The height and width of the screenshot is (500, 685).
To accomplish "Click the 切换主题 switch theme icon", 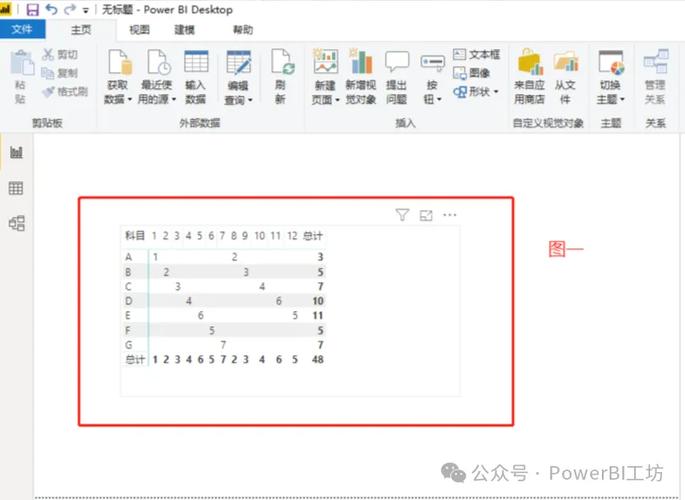I will (x=611, y=62).
